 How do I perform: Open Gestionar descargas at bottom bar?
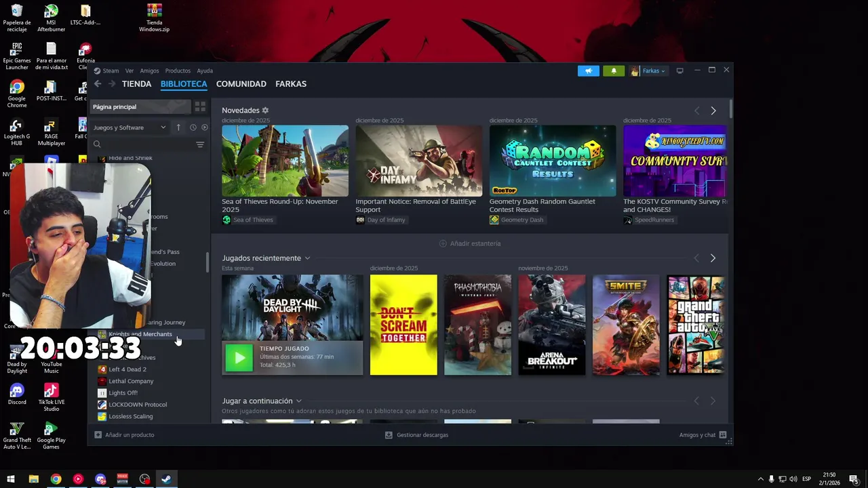click(416, 435)
